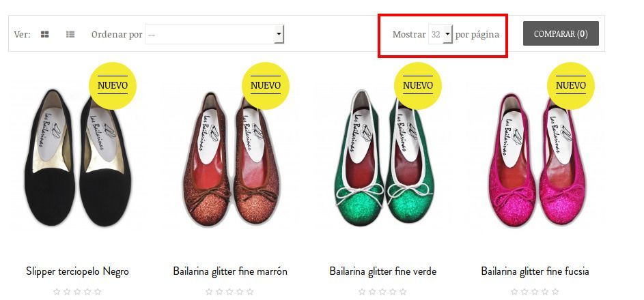This screenshot has width=644, height=300.
Task: Open the Mostrar 32 per page dropdown
Action: [440, 34]
